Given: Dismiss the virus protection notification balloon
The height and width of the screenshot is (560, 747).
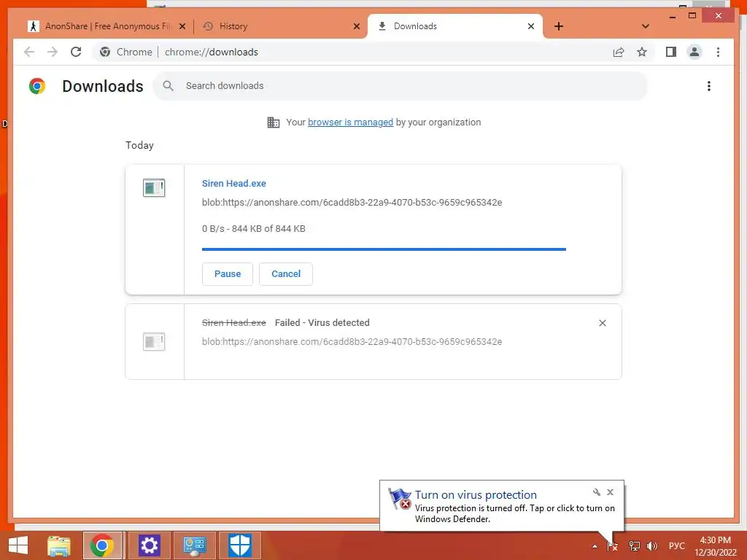Looking at the screenshot, I should coord(610,492).
